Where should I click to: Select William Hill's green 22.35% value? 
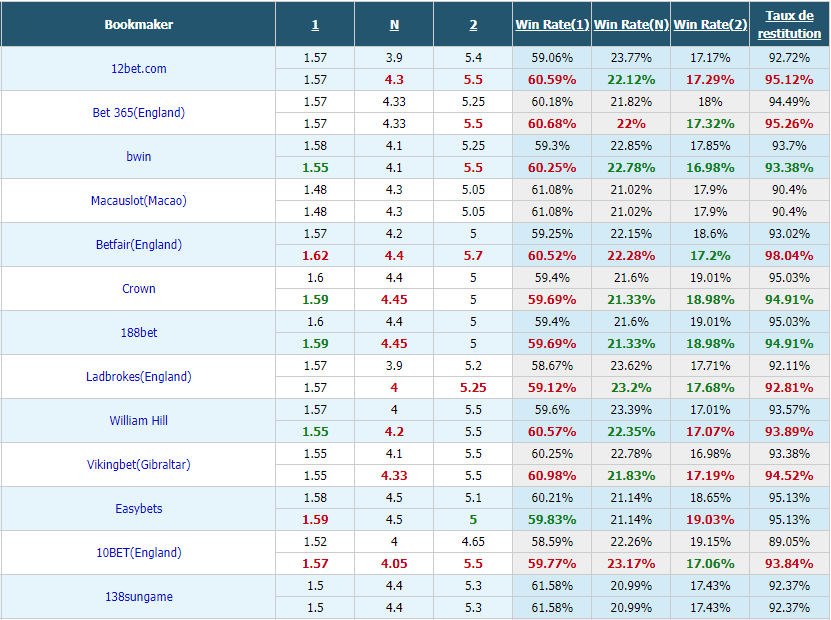pyautogui.click(x=631, y=431)
